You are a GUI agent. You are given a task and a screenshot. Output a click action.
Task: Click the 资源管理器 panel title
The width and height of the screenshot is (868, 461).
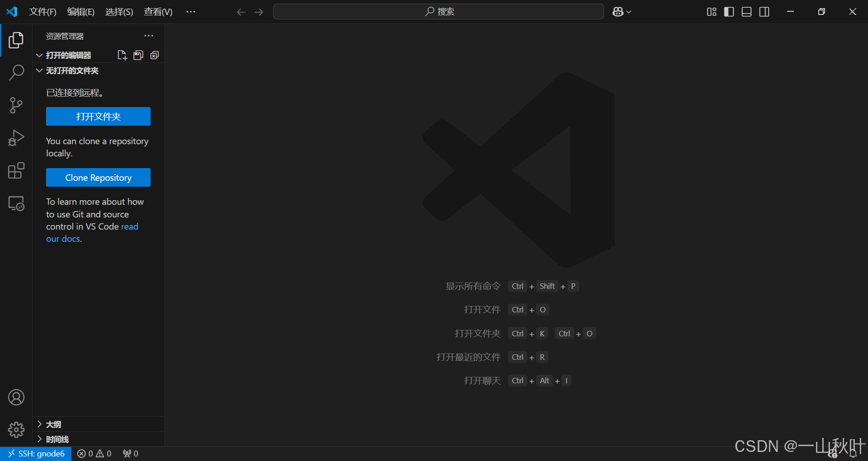65,36
